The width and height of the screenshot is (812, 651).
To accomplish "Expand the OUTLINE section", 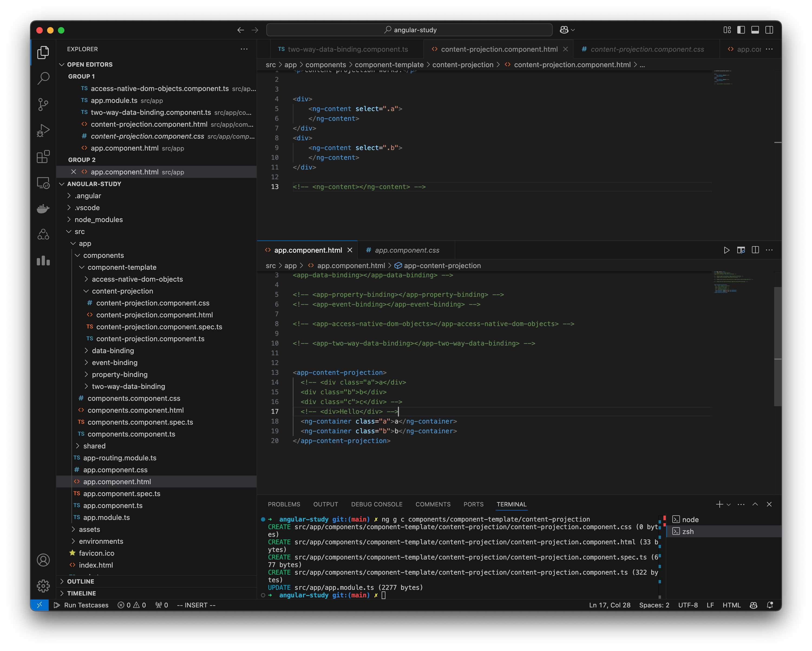I will click(81, 581).
